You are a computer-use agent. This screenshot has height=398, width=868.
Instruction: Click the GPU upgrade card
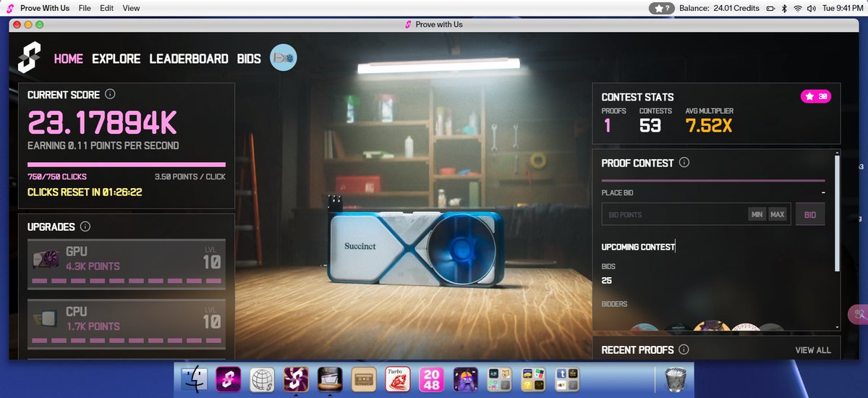(127, 264)
